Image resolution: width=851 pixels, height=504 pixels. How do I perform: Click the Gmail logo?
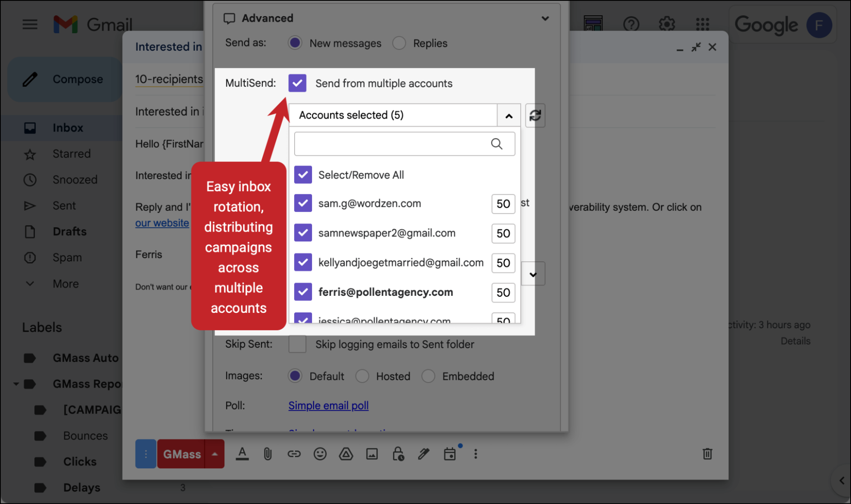point(93,24)
